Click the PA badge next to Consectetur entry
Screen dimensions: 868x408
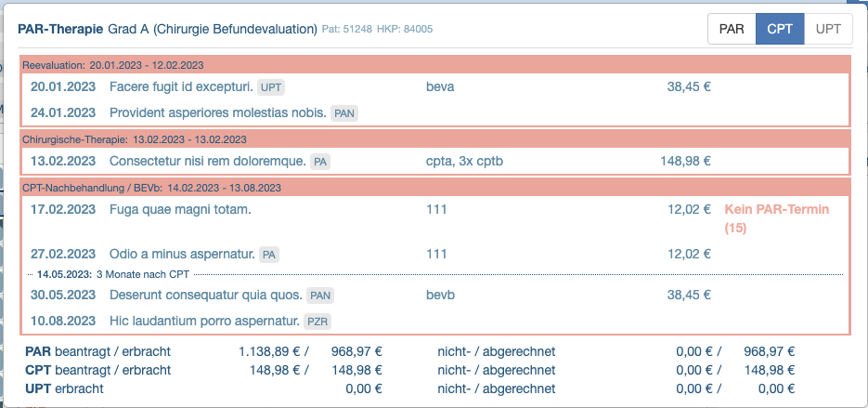click(x=320, y=162)
